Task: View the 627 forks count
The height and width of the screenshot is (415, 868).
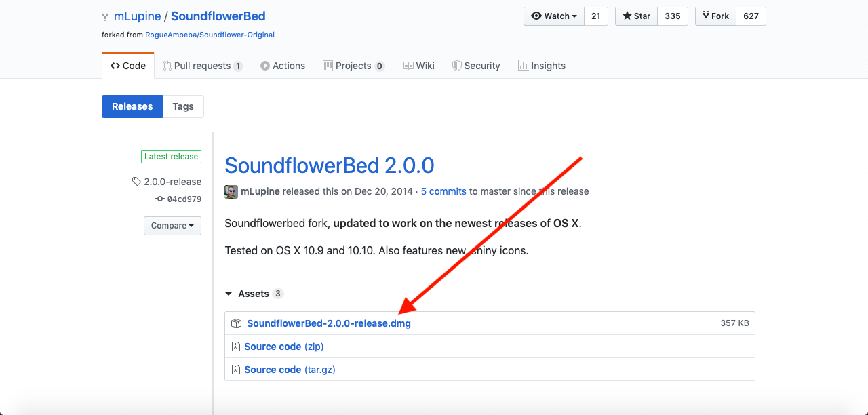Action: (751, 16)
